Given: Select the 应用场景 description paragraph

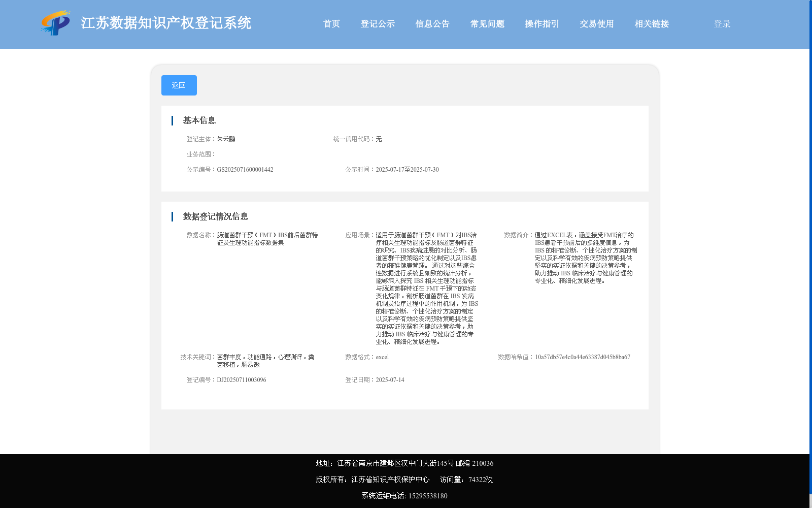Looking at the screenshot, I should pyautogui.click(x=427, y=289).
